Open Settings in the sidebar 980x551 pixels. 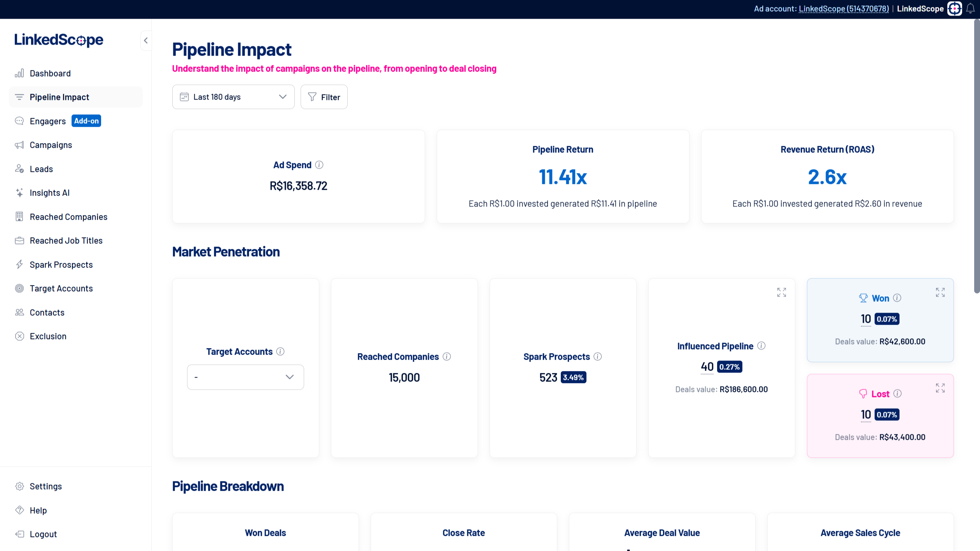(75, 486)
